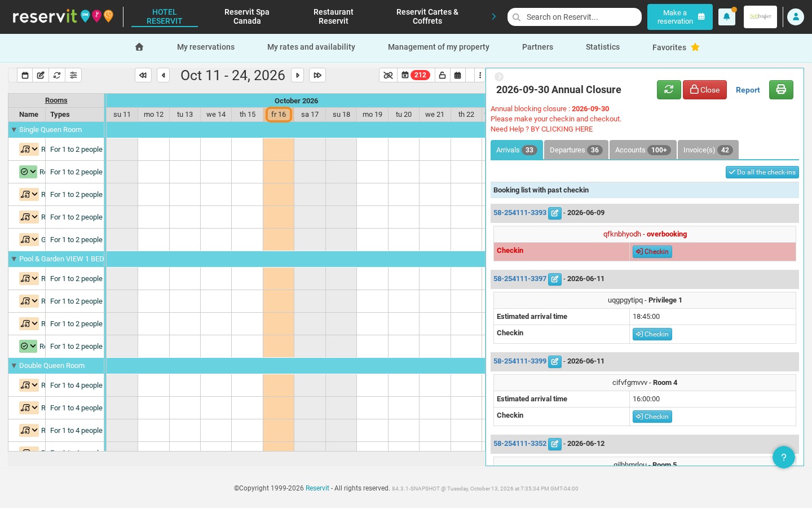Image resolution: width=812 pixels, height=508 pixels.
Task: Click the Search on Reservit field
Action: 575,17
